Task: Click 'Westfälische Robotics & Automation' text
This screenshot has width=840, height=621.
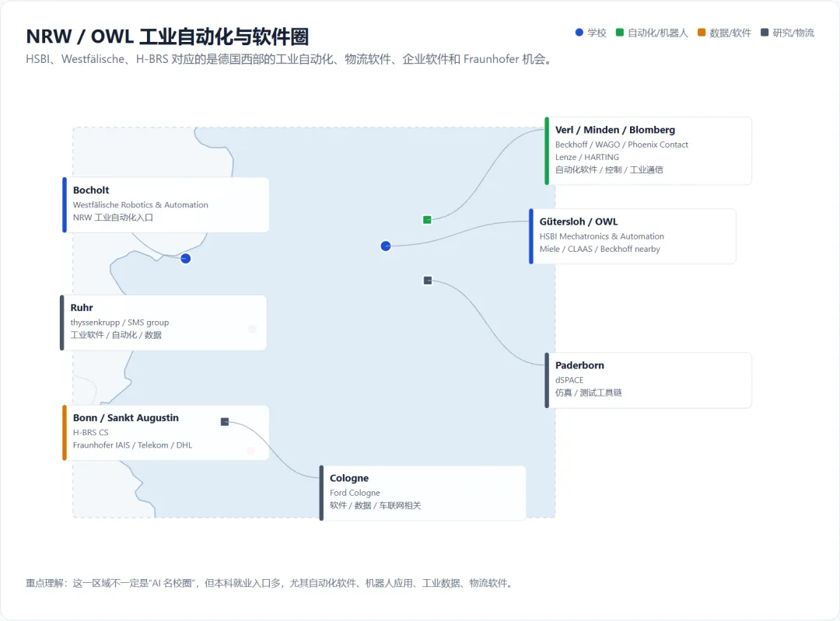Action: pyautogui.click(x=140, y=205)
